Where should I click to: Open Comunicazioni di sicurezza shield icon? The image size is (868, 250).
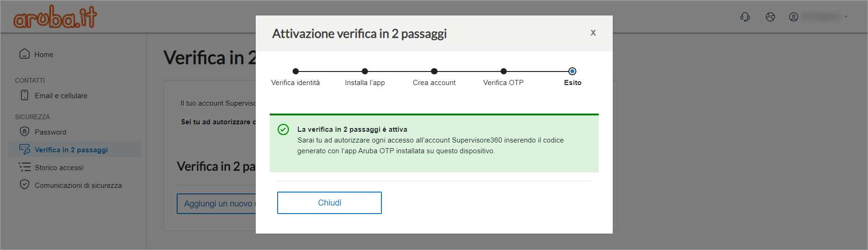click(x=24, y=184)
